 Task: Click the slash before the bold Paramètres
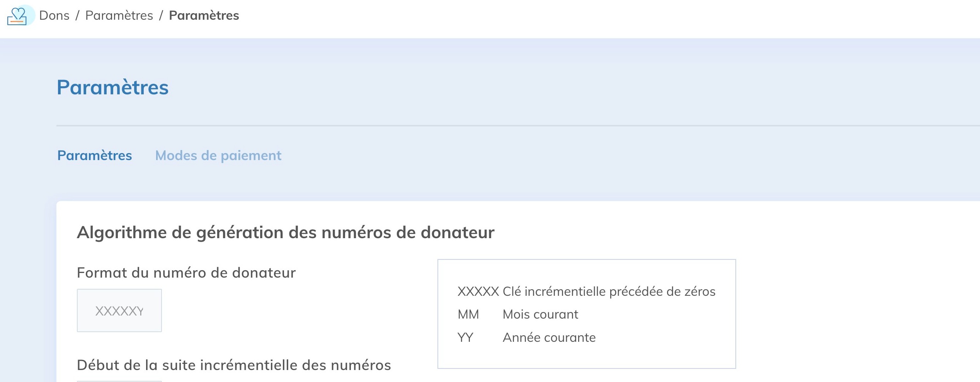click(x=161, y=15)
